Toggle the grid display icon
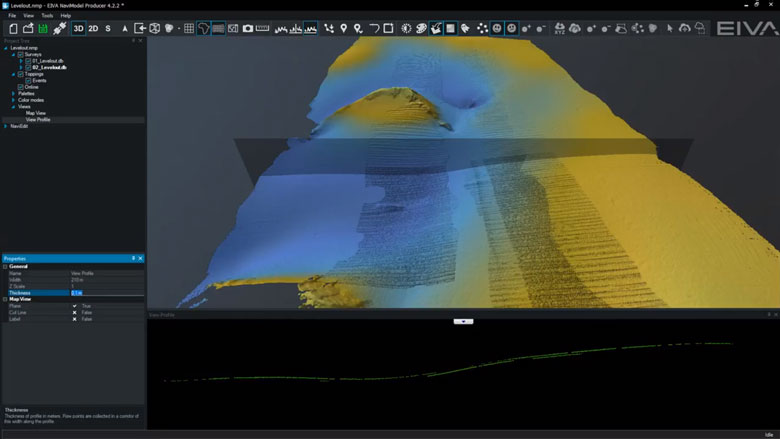 (x=188, y=28)
